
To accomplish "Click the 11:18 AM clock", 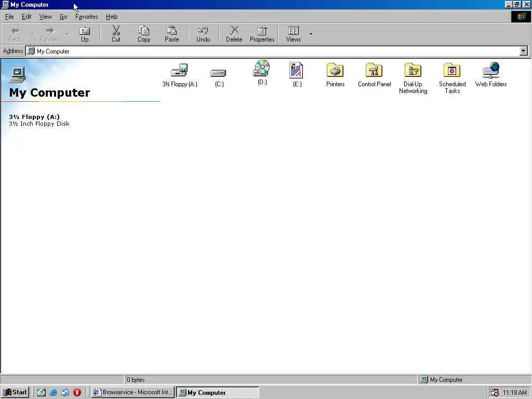I will coord(514,393).
